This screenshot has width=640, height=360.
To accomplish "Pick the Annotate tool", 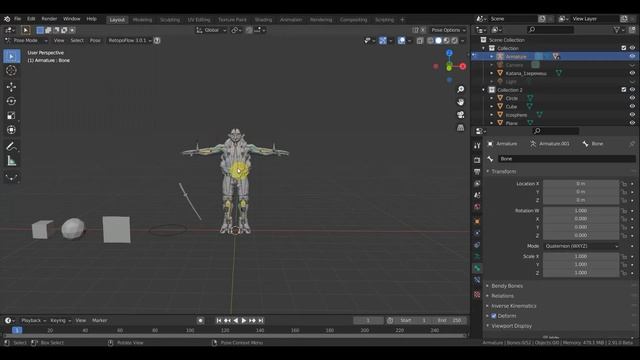I will [x=11, y=146].
